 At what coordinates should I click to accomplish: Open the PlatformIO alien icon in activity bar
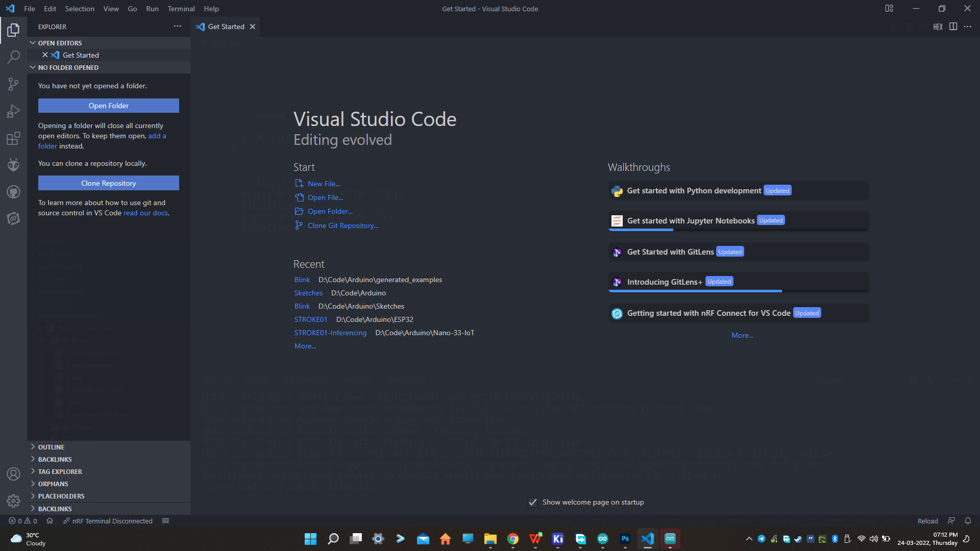pyautogui.click(x=13, y=165)
